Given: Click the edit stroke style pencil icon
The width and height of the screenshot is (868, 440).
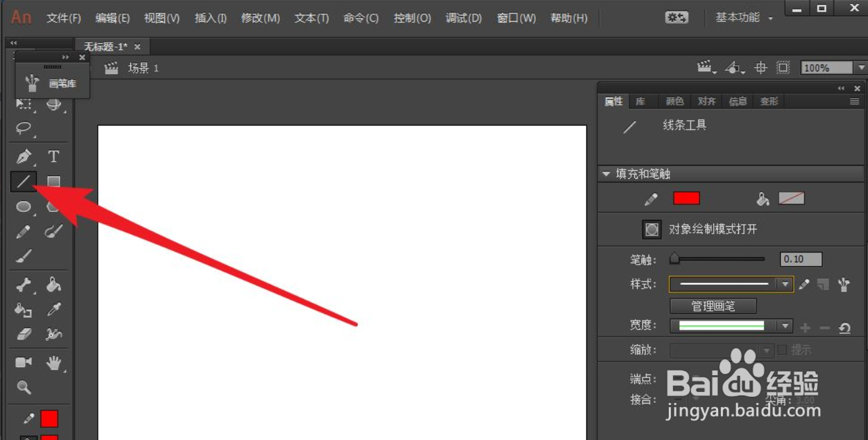Looking at the screenshot, I should 804,285.
